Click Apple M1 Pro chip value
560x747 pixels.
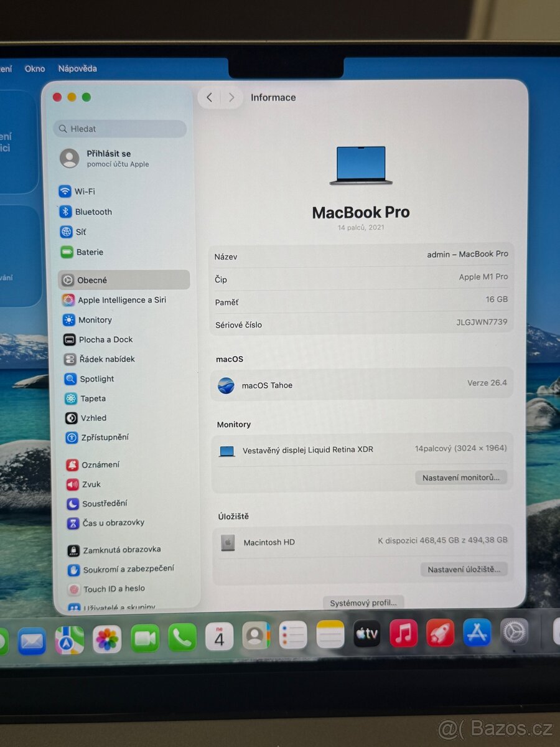483,277
